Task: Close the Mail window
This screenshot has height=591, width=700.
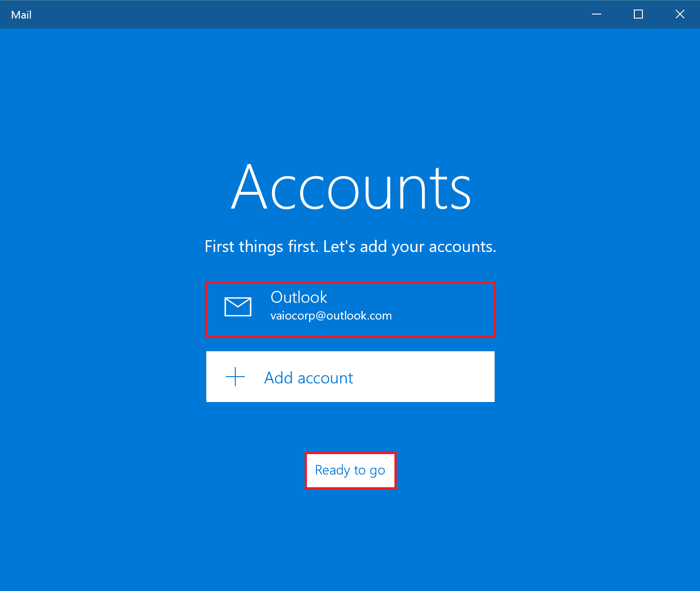Action: 680,15
